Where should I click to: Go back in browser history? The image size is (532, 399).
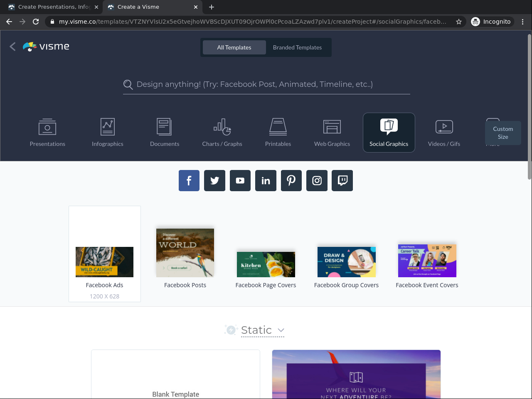tap(9, 22)
